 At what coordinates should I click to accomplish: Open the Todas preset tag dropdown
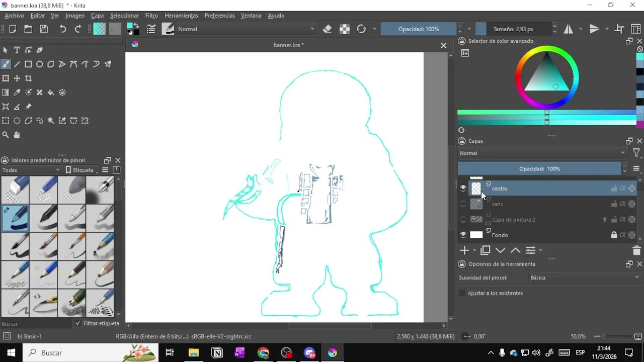(31, 170)
